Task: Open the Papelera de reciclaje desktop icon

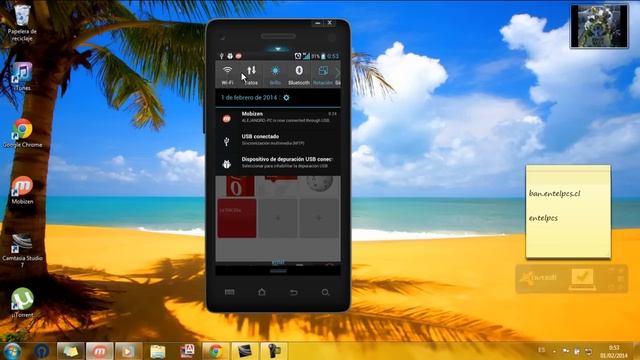Action: coord(22,22)
